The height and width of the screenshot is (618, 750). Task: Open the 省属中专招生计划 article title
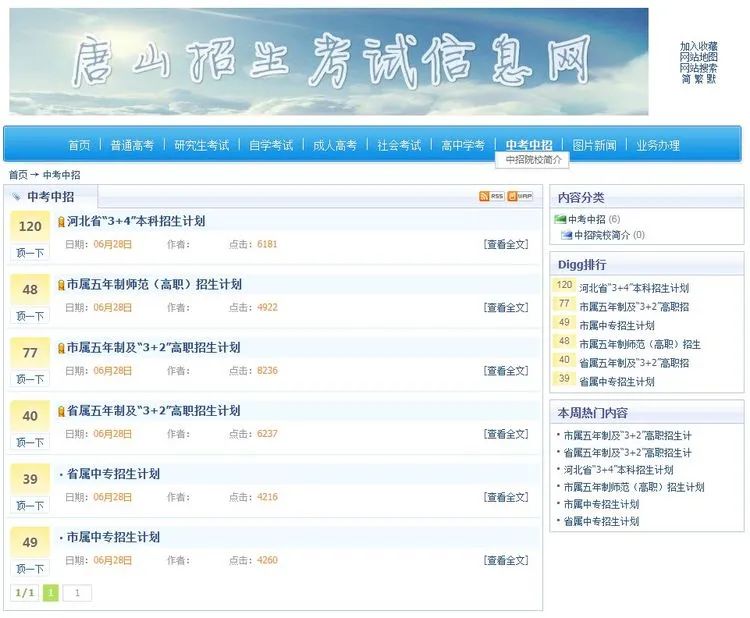click(113, 474)
